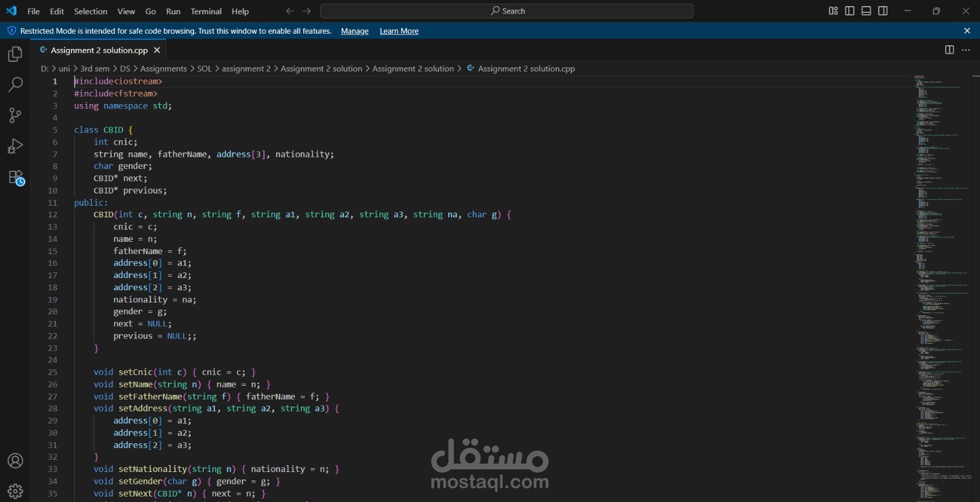
Task: Expand the uni breadcrumb segment
Action: (64, 69)
